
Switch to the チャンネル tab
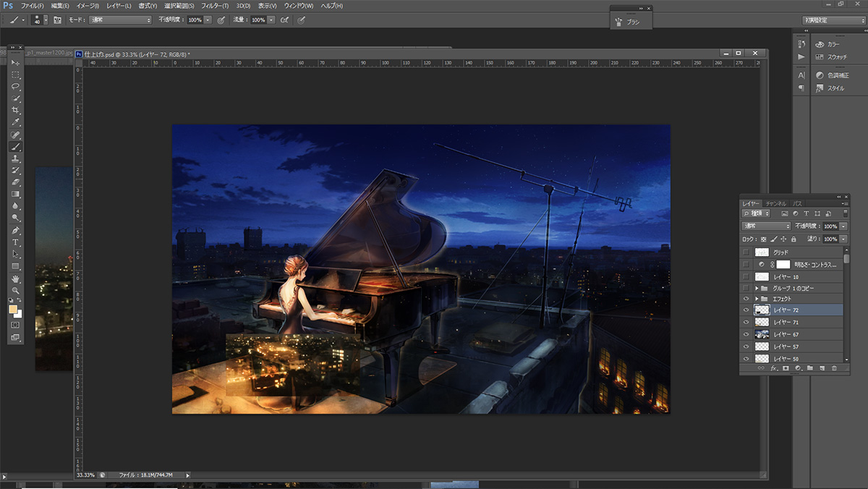(x=776, y=204)
